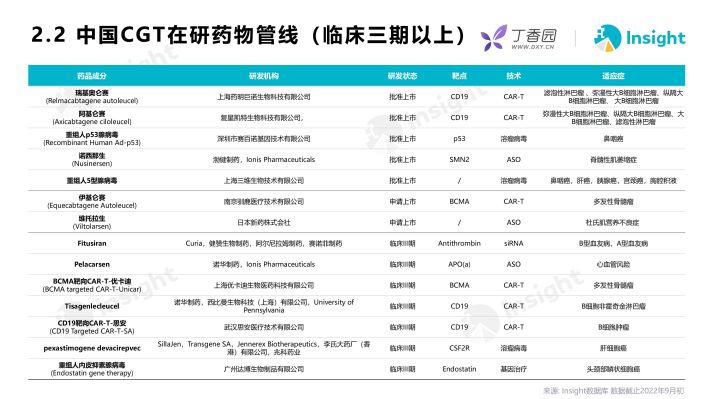Viewport: 710px width, 399px height.
Task: Select the Relmacabtagene autoleucel drug row
Action: tap(356, 96)
